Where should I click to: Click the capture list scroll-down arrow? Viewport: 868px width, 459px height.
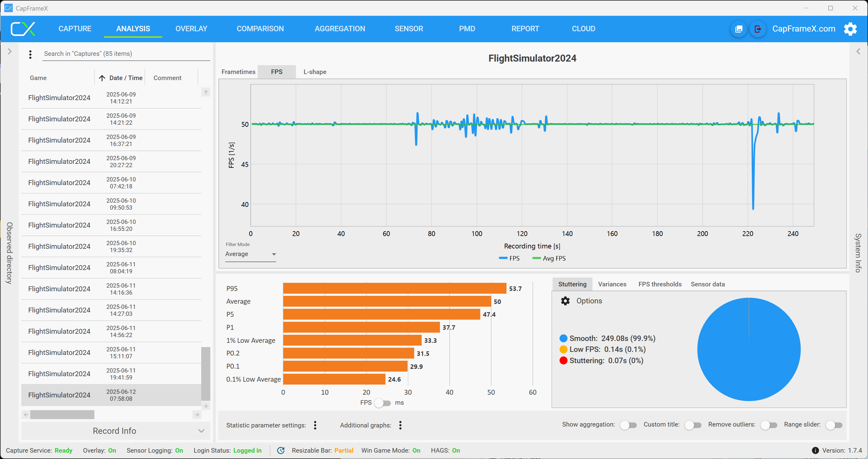click(x=206, y=406)
